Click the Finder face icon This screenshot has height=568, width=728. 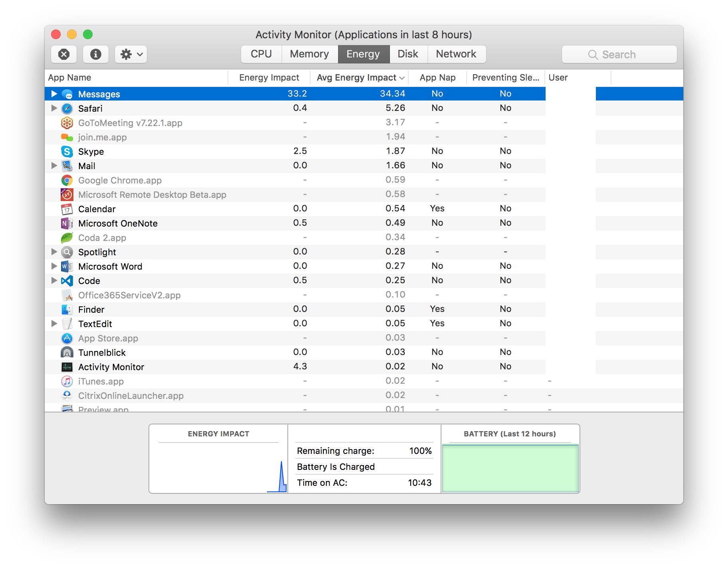click(67, 310)
